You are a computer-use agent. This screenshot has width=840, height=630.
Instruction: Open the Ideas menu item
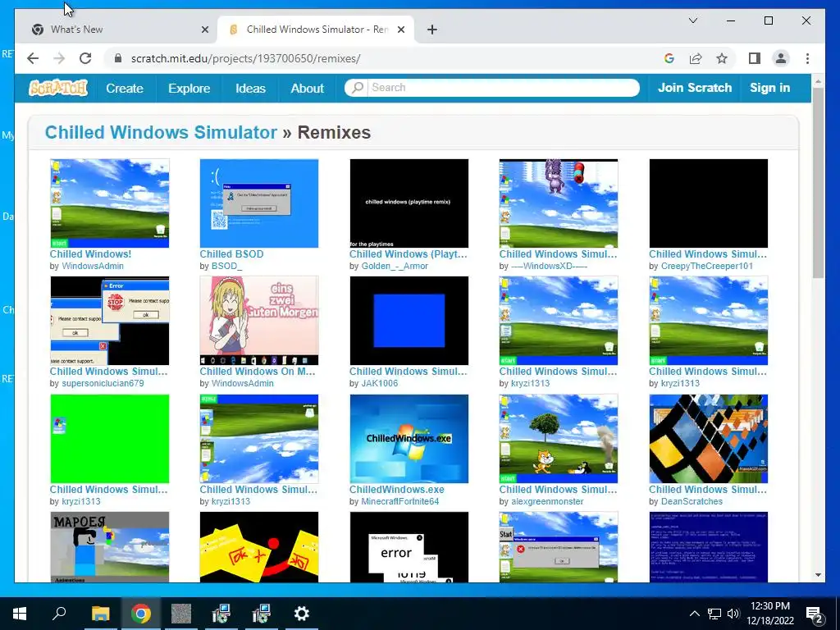pos(251,89)
